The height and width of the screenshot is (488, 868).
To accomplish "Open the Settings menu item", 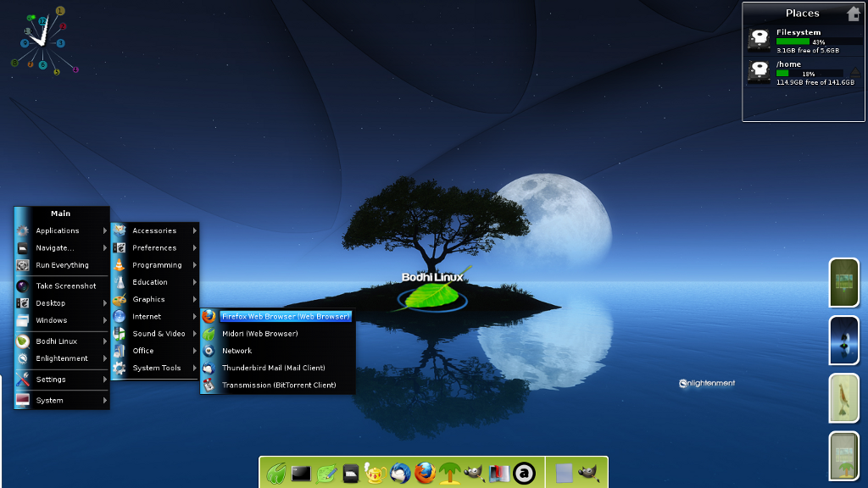I will tap(62, 380).
